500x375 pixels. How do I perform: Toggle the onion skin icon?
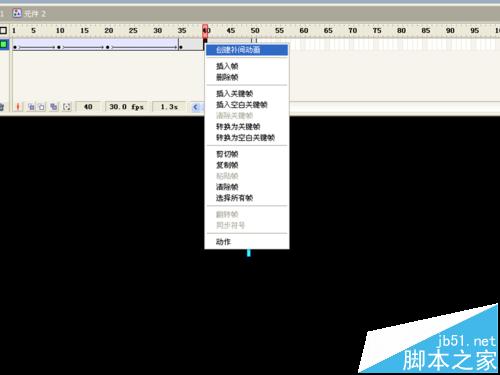pyautogui.click(x=31, y=107)
